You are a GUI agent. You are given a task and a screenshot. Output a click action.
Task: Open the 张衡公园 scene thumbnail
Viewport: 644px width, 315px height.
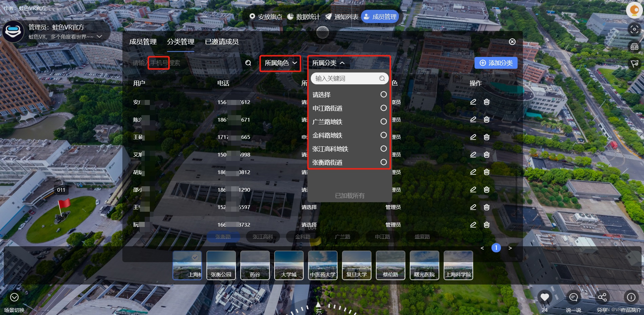221,265
